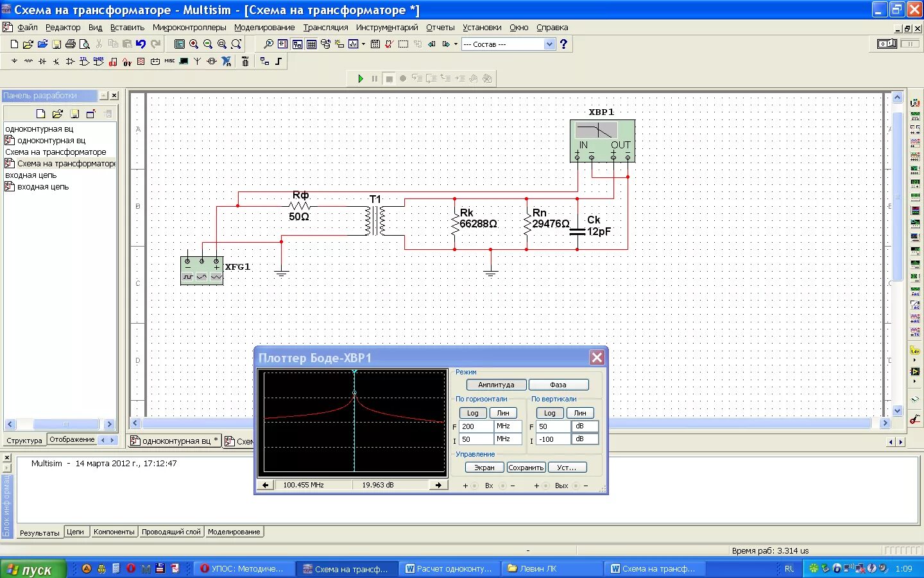Set vertical axis to Лин
Screen dimensions: 924x578
tap(580, 413)
